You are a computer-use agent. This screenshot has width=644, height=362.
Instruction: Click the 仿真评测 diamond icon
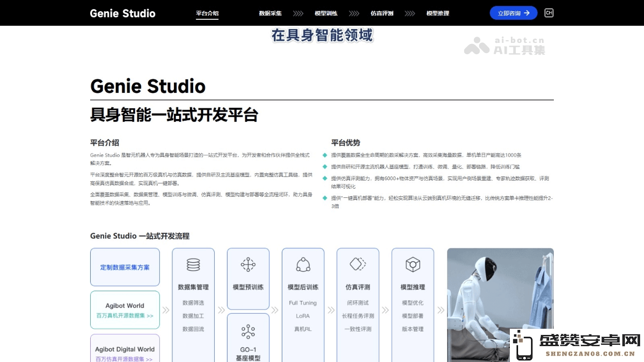[x=358, y=264]
